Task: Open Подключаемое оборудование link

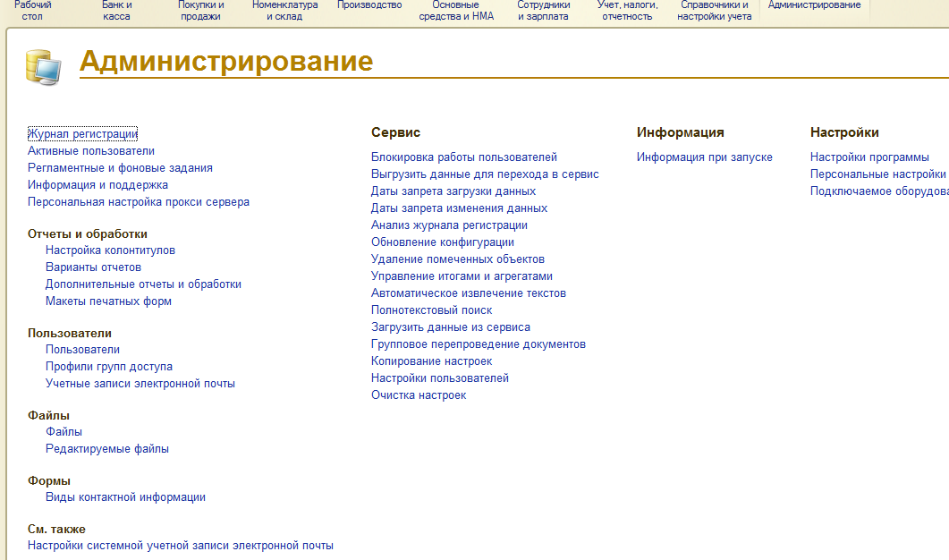Action: click(x=879, y=191)
